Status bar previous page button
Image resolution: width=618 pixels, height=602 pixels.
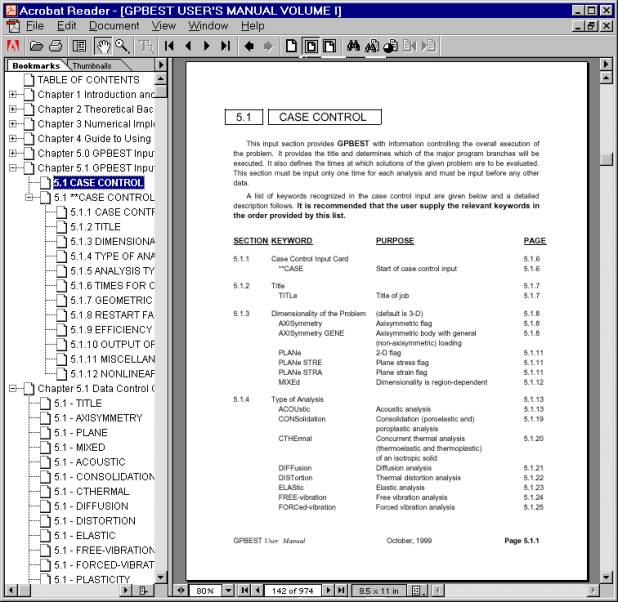click(258, 590)
